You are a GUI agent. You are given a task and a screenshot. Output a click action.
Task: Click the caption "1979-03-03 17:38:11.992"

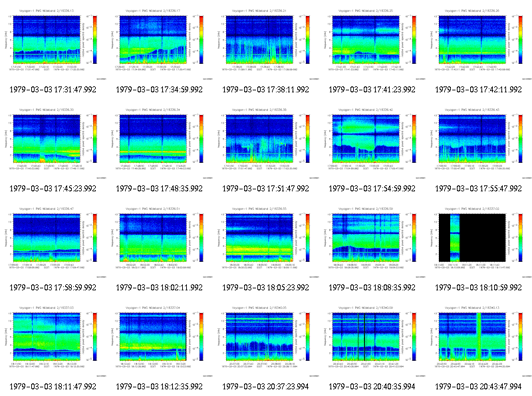265,90
